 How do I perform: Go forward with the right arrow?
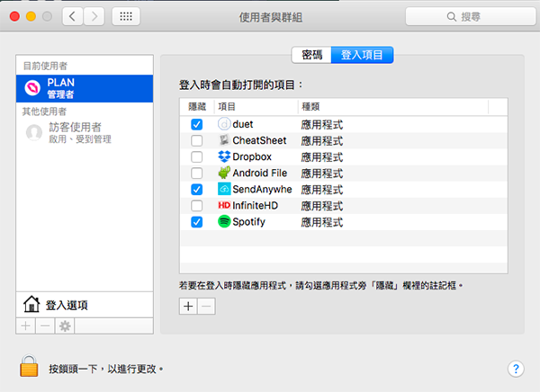point(94,16)
